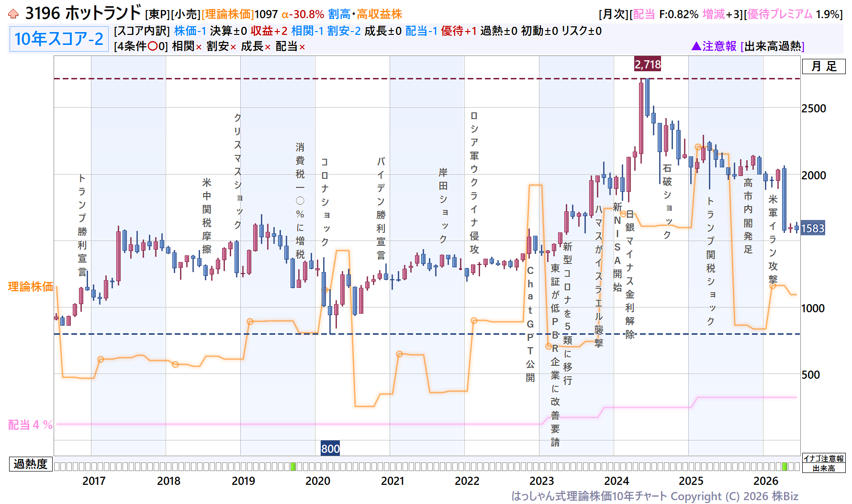Click the 初動±0 score item

coord(539,31)
